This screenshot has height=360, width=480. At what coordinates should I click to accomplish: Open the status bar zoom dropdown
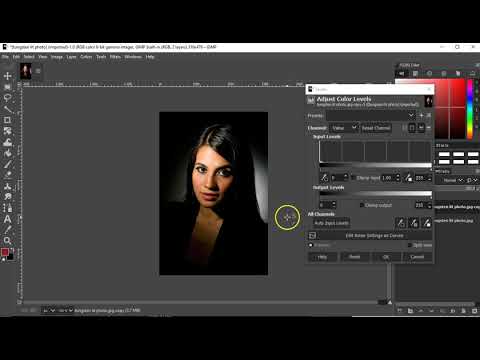click(x=65, y=311)
